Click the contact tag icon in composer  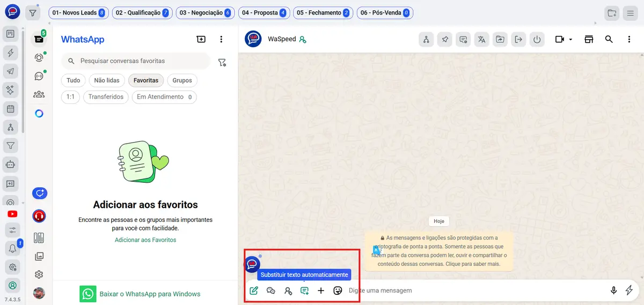point(288,291)
